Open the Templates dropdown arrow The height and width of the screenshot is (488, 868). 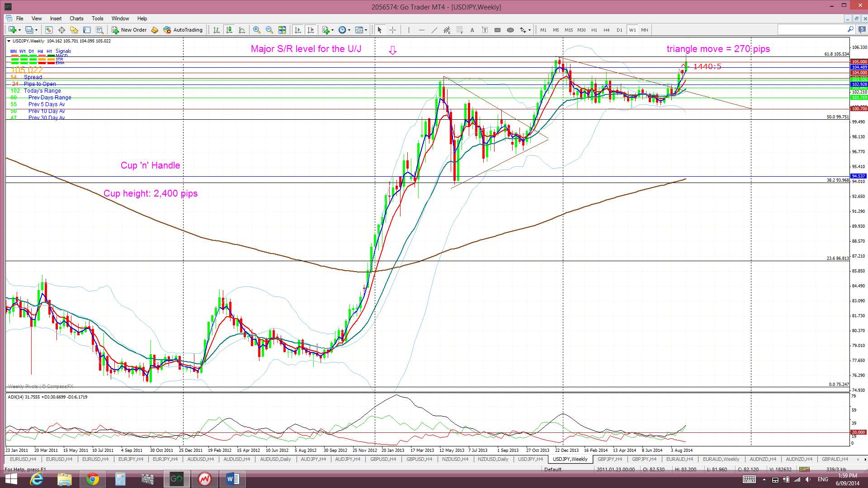pyautogui.click(x=366, y=30)
